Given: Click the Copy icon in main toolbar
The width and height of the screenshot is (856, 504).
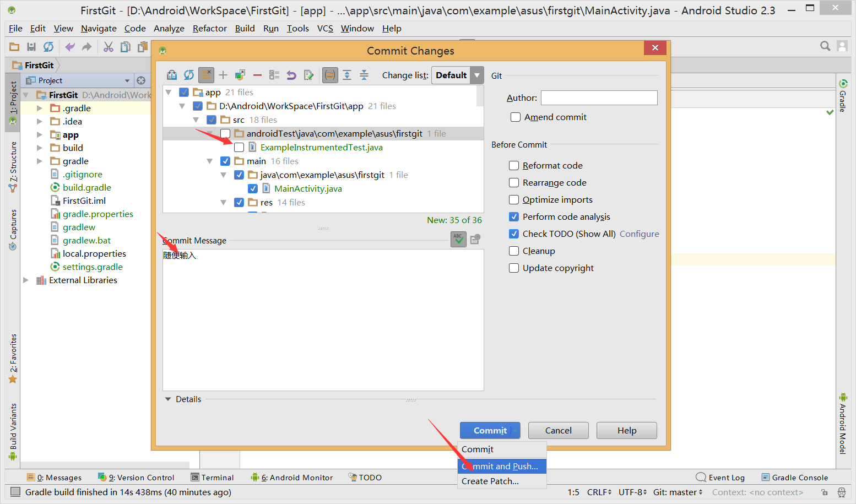Looking at the screenshot, I should point(126,47).
